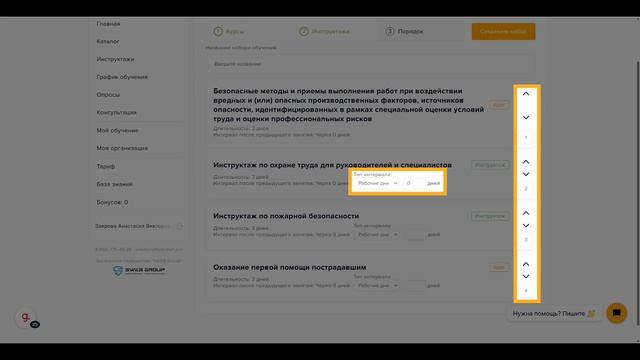The width and height of the screenshot is (640, 360).
Task: Open 'Моя организация' in the sidebar
Action: tap(122, 148)
